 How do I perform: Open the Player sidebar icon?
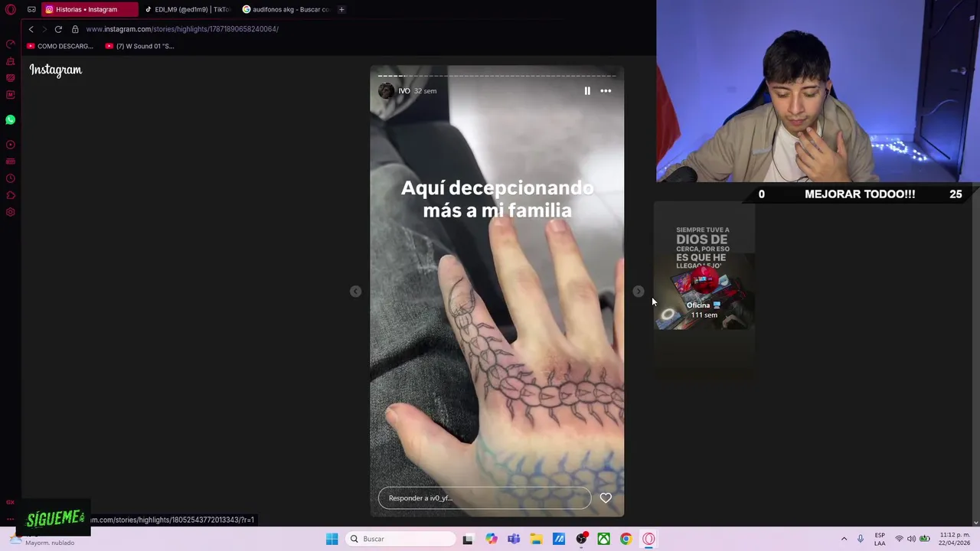tap(11, 145)
